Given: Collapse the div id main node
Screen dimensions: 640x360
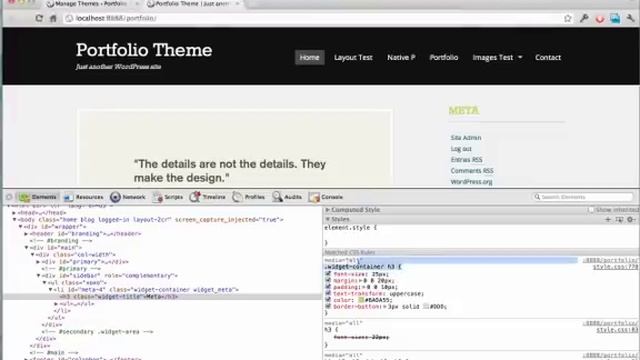Looking at the screenshot, I should [27, 248].
